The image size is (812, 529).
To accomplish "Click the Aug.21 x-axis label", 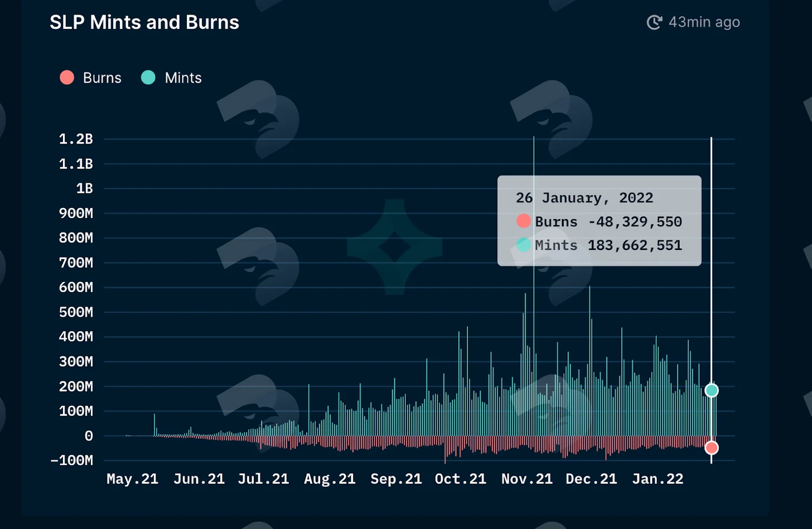I will (x=330, y=479).
